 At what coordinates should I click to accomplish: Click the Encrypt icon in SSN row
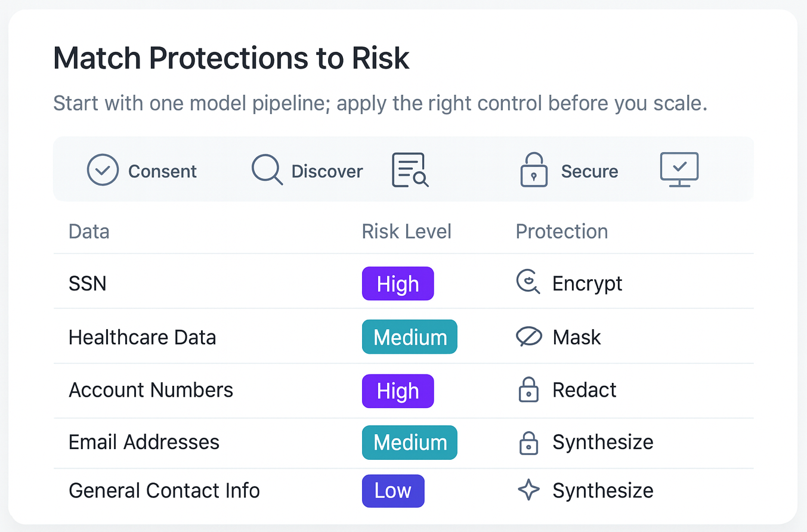[528, 283]
